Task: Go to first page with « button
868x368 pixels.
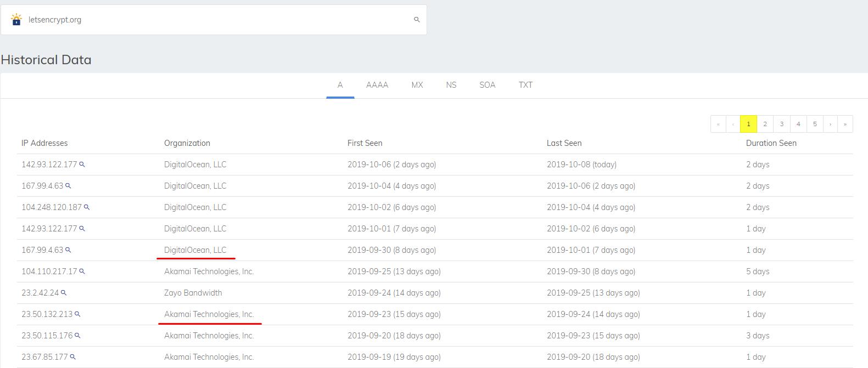Action: [x=718, y=124]
